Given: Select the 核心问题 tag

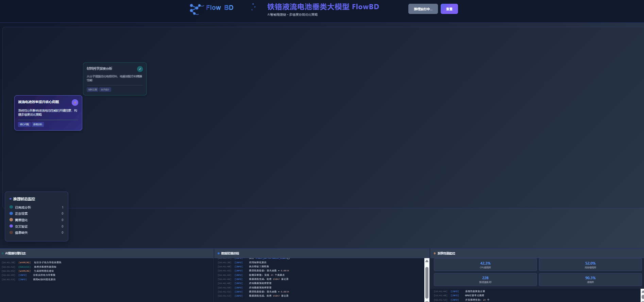Looking at the screenshot, I should [x=24, y=124].
